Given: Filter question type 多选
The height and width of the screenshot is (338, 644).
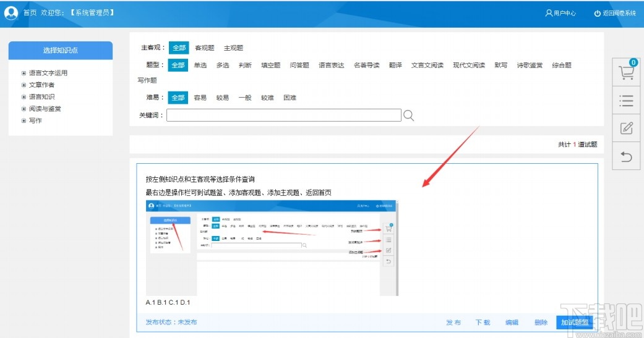Looking at the screenshot, I should tap(223, 65).
